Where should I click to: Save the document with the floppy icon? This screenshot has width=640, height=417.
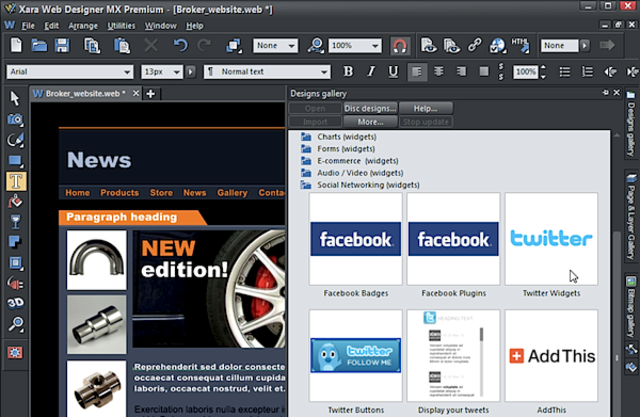tap(62, 45)
